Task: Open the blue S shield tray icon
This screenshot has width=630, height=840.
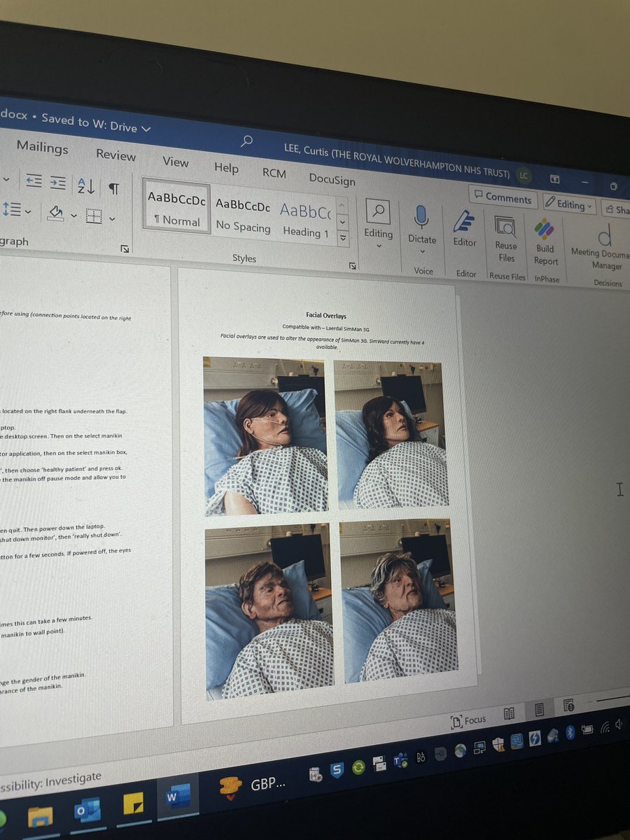Action: (337, 771)
